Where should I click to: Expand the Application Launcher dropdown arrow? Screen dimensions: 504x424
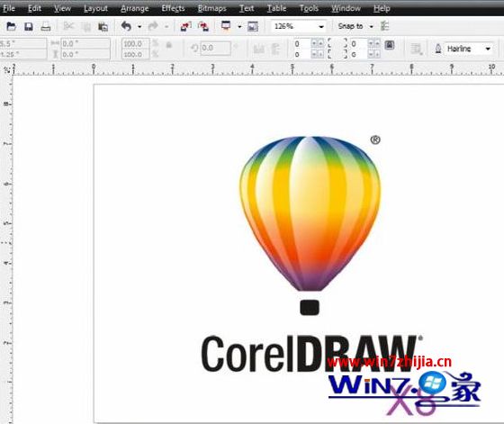(239, 26)
